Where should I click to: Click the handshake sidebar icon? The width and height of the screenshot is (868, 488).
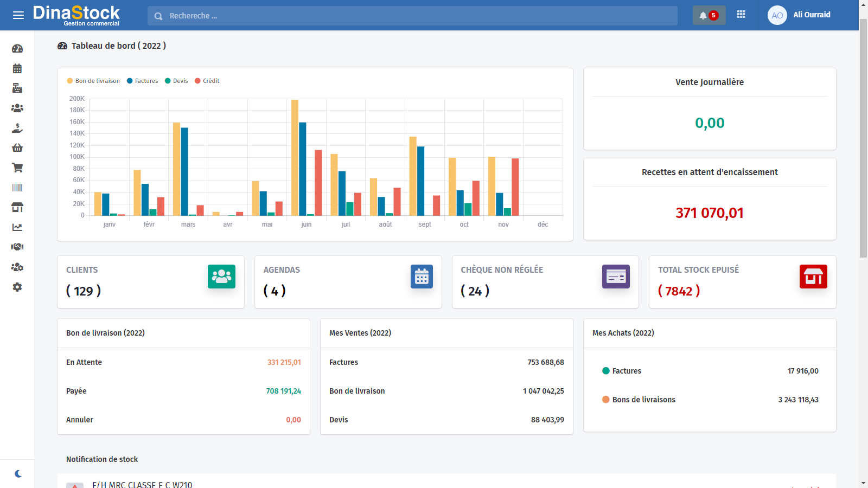point(17,247)
